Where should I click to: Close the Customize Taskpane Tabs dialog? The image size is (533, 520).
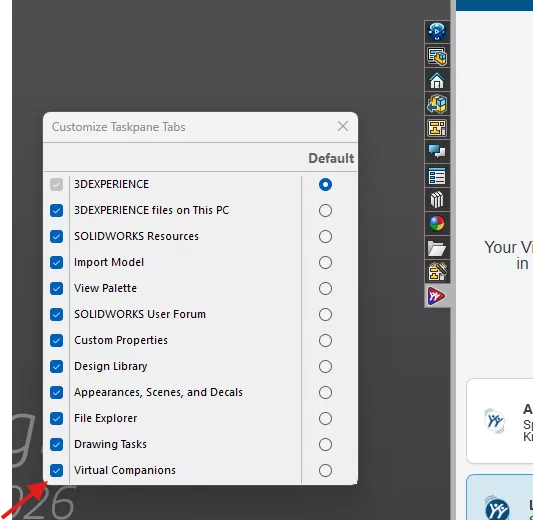coord(343,126)
